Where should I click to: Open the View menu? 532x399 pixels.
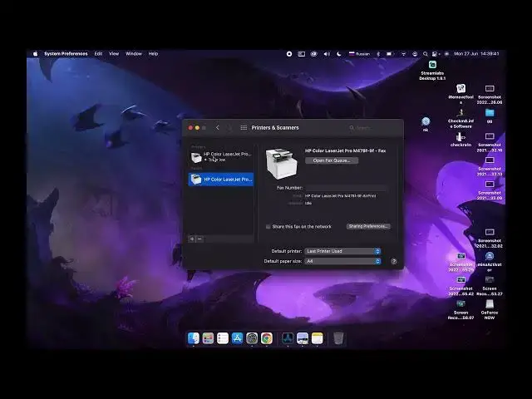point(114,53)
